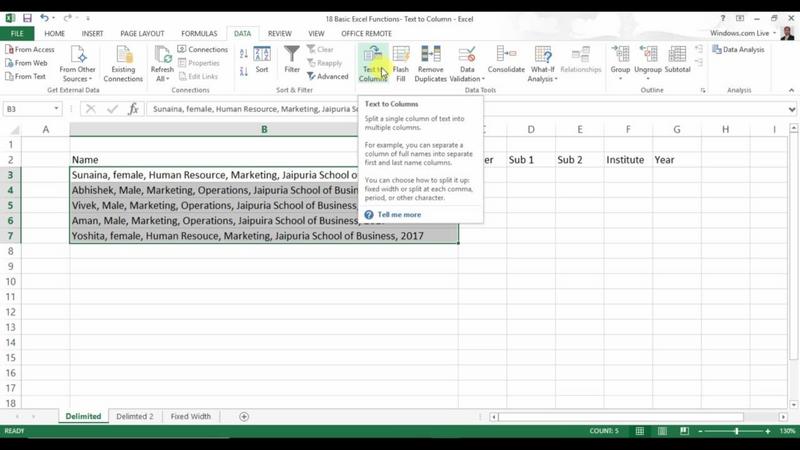The image size is (800, 450).
Task: Switch to Fixed Width sheet
Action: 190,416
